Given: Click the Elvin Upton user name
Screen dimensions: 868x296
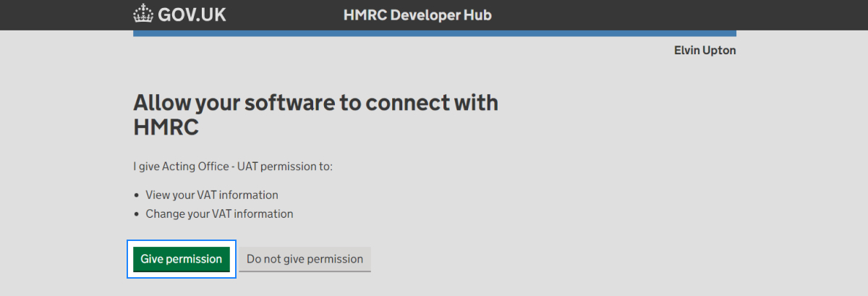Looking at the screenshot, I should tap(705, 51).
